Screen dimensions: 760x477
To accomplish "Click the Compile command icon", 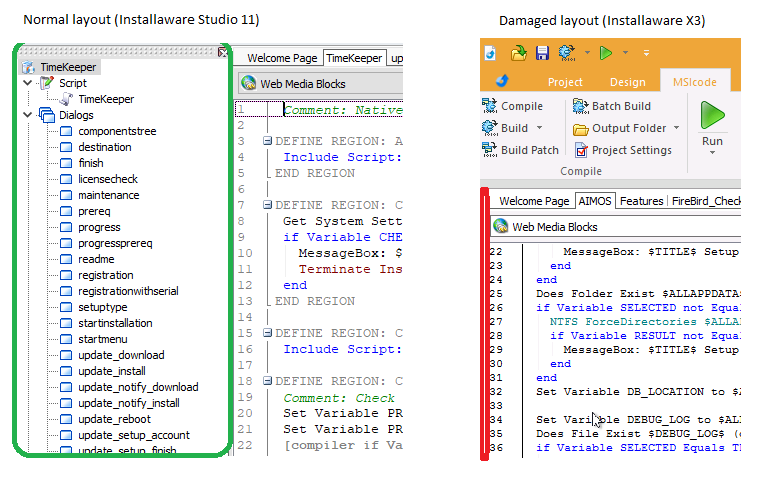I will 490,106.
